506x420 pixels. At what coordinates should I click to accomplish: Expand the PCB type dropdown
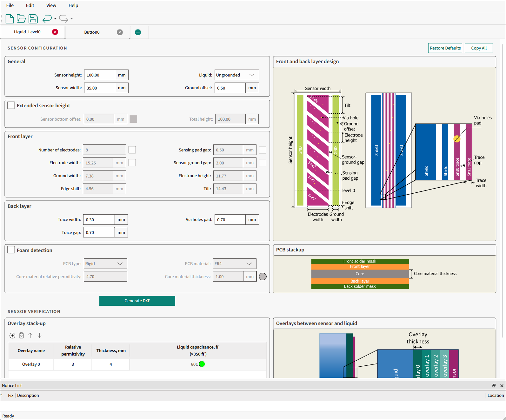(x=105, y=263)
